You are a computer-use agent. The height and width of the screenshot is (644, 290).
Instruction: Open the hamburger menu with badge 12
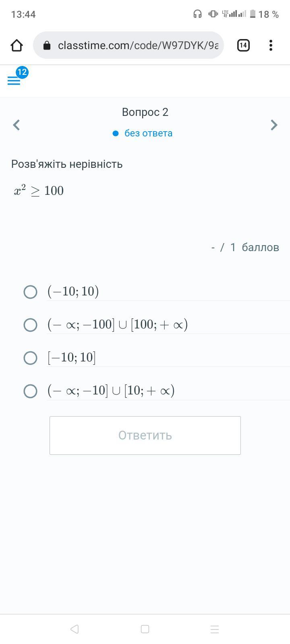14,80
